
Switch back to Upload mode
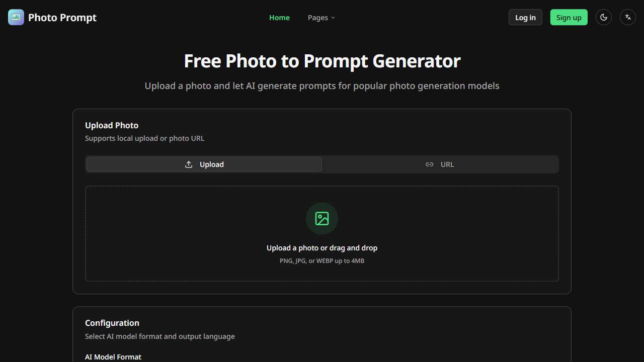pyautogui.click(x=203, y=164)
